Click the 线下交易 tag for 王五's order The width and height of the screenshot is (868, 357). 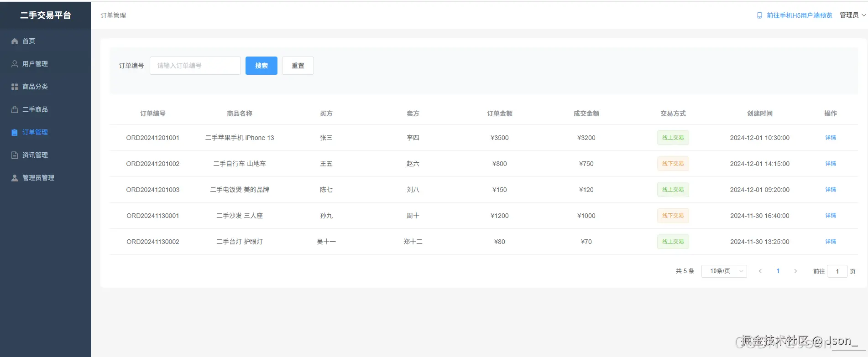pos(673,164)
